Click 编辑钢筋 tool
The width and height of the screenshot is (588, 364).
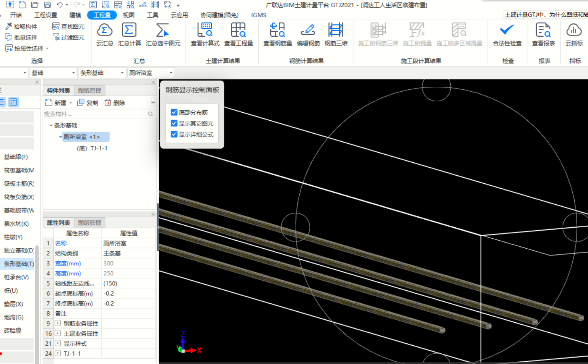308,34
